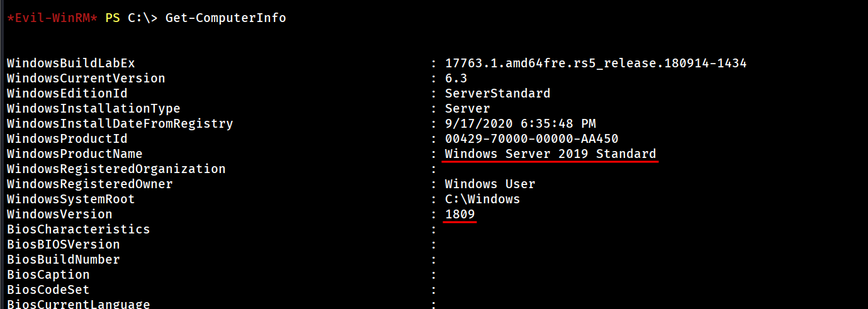Click the WindowsCurrentVersion value 6.3
868x309 pixels.
[x=456, y=79]
